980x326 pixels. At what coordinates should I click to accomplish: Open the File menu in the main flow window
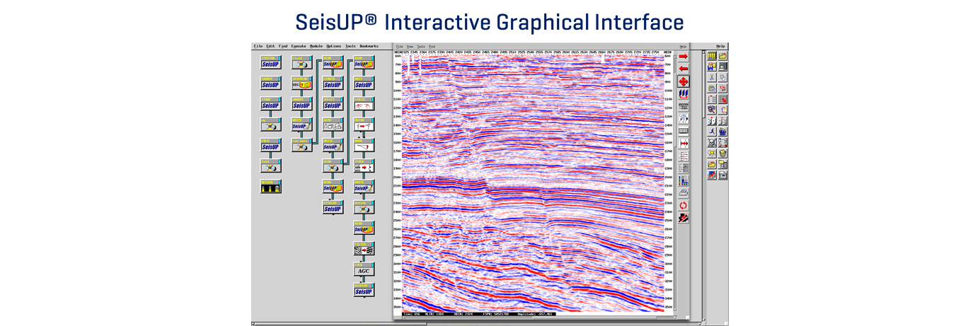tap(258, 46)
